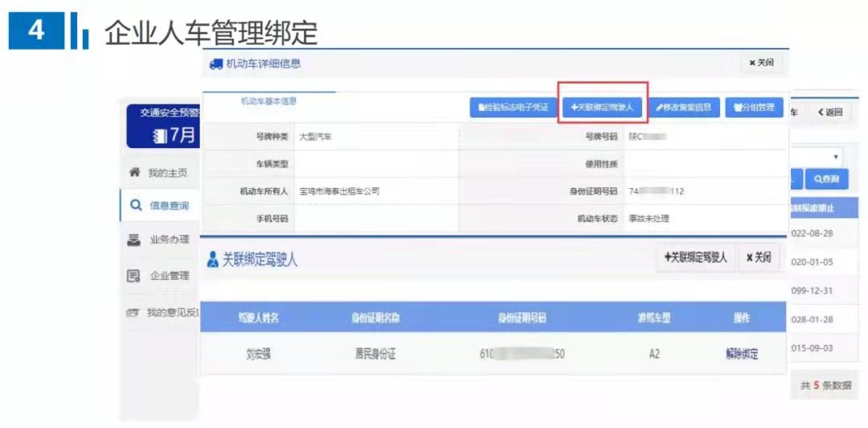Open 我的主页 in sidebar

tap(167, 173)
